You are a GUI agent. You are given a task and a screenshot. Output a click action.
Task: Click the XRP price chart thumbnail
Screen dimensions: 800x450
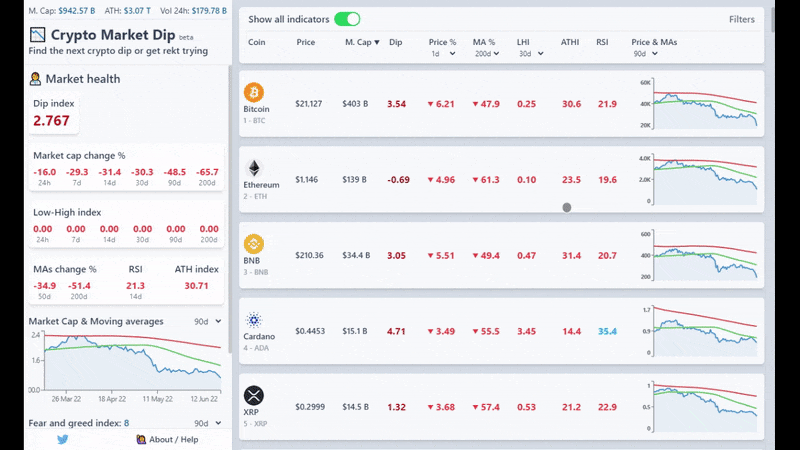pyautogui.click(x=698, y=407)
